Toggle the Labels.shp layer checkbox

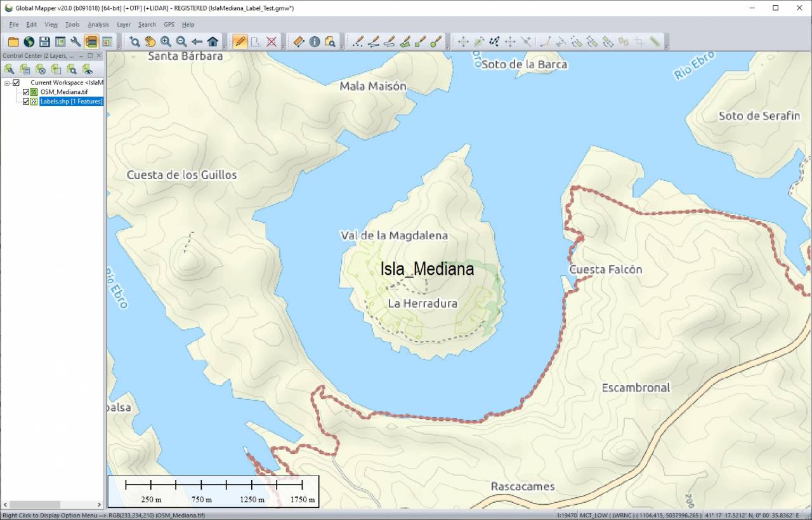click(x=26, y=102)
